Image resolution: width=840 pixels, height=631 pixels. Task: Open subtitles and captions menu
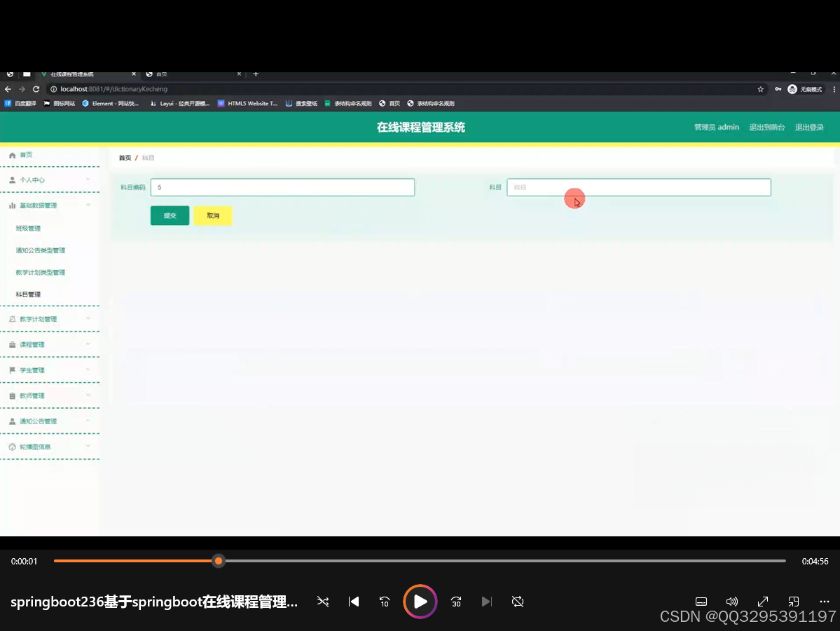tap(701, 602)
